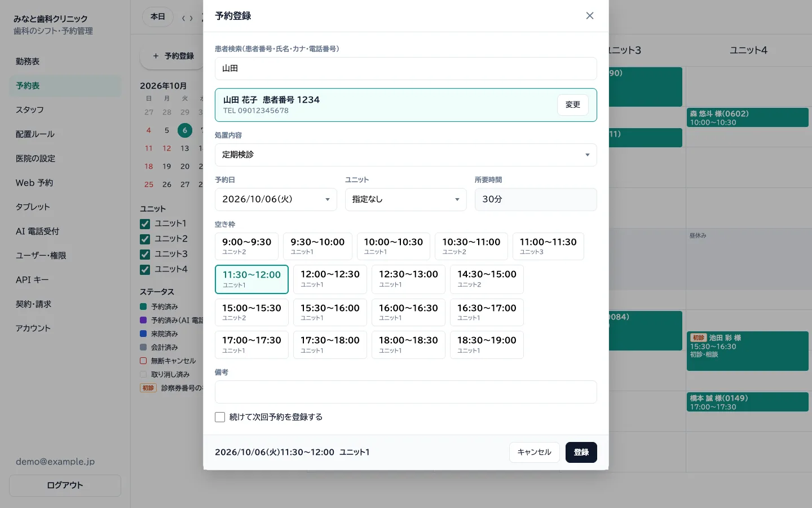Screen dimensions: 812x508
Task: Select day 6 in the mini calendar
Action: tap(184, 130)
